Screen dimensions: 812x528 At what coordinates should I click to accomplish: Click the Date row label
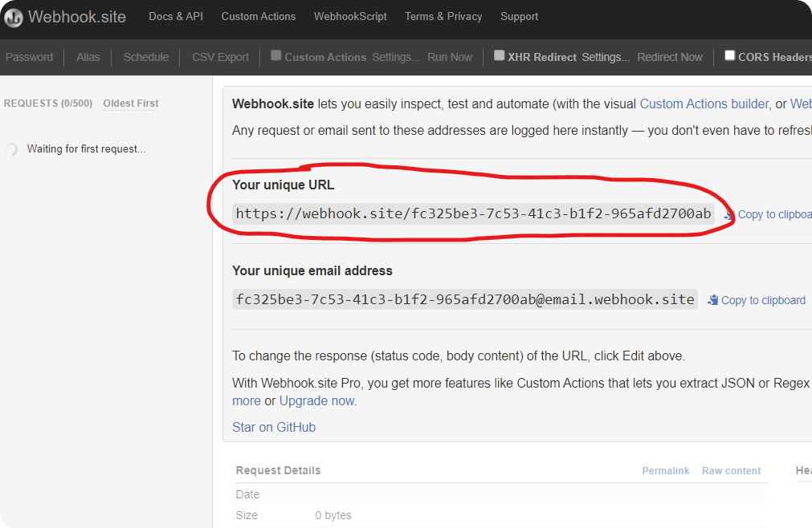(x=247, y=494)
